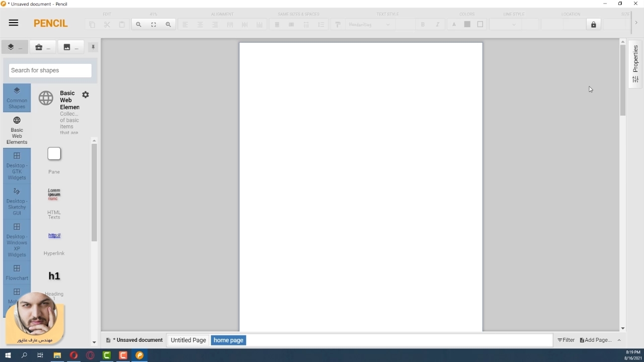This screenshot has width=644, height=362.
Task: Click the zoom out magnifier icon
Action: (x=138, y=25)
